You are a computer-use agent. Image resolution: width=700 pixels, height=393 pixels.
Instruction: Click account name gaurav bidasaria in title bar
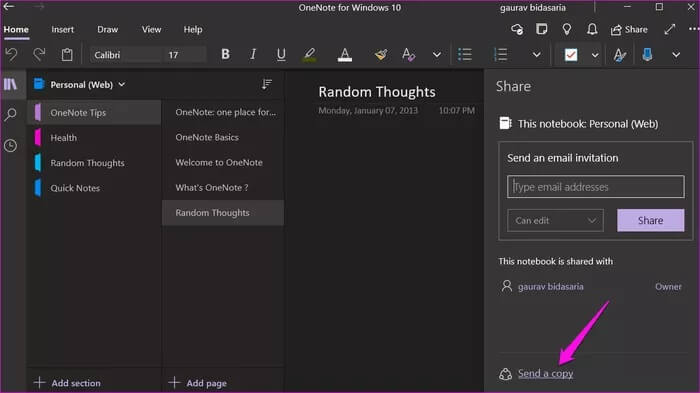[x=533, y=8]
